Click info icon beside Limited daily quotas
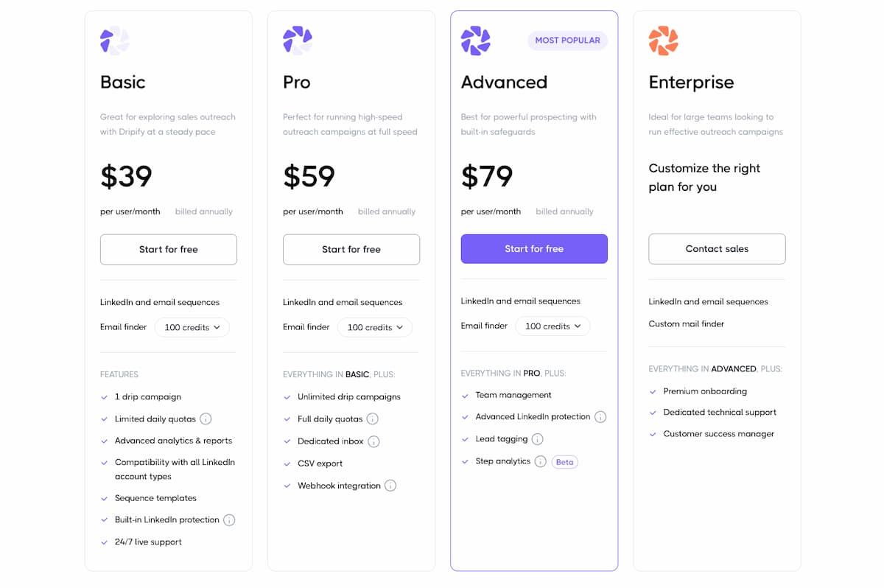 [206, 419]
